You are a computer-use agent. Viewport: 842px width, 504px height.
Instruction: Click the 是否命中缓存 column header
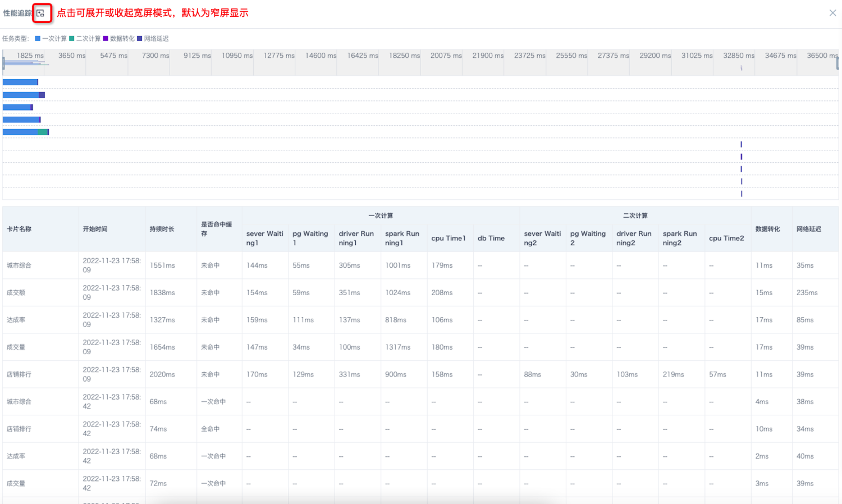pyautogui.click(x=217, y=229)
